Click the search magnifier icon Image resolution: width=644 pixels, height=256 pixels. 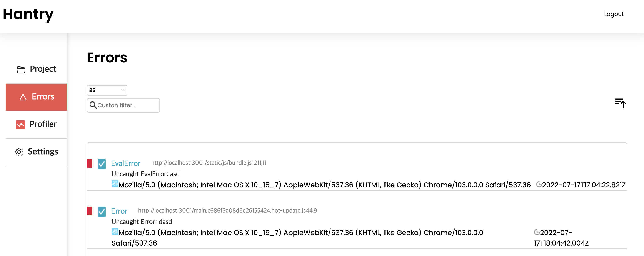(93, 105)
